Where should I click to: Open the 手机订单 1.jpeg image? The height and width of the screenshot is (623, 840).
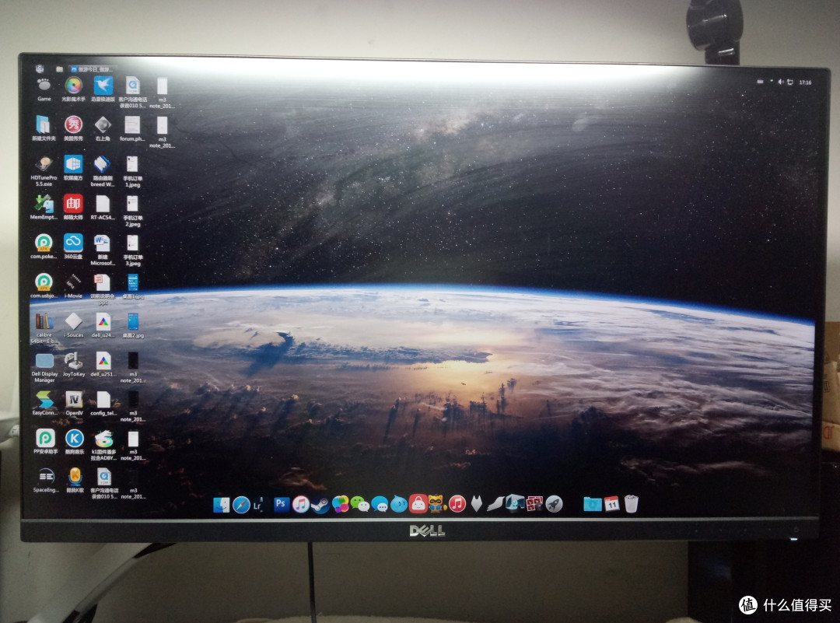click(x=132, y=171)
